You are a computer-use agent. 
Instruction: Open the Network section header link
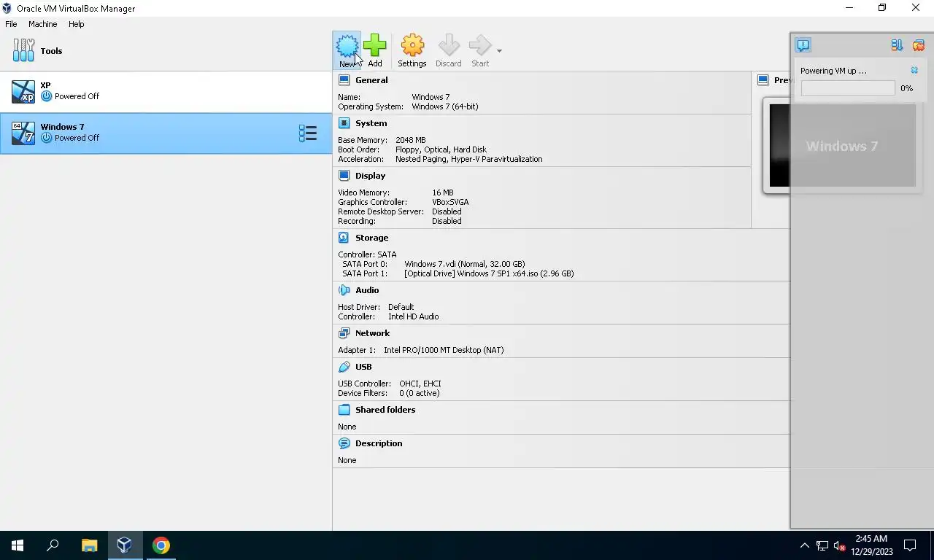pos(372,333)
